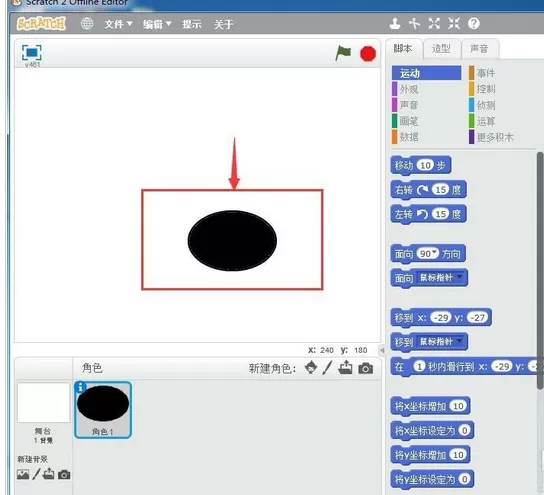Click x value -29 in 移到 block

click(441, 317)
